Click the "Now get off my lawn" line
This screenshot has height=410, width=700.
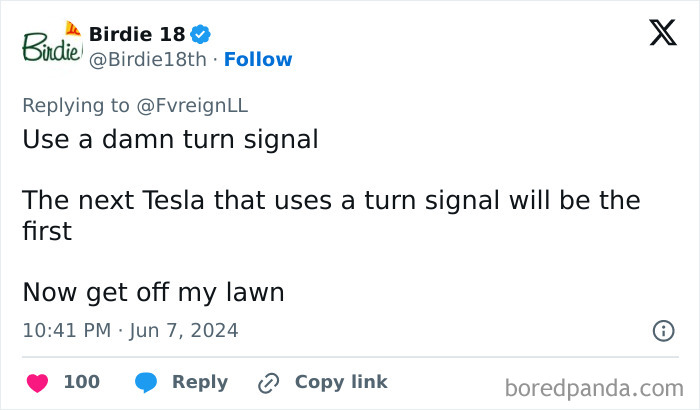[x=153, y=291]
